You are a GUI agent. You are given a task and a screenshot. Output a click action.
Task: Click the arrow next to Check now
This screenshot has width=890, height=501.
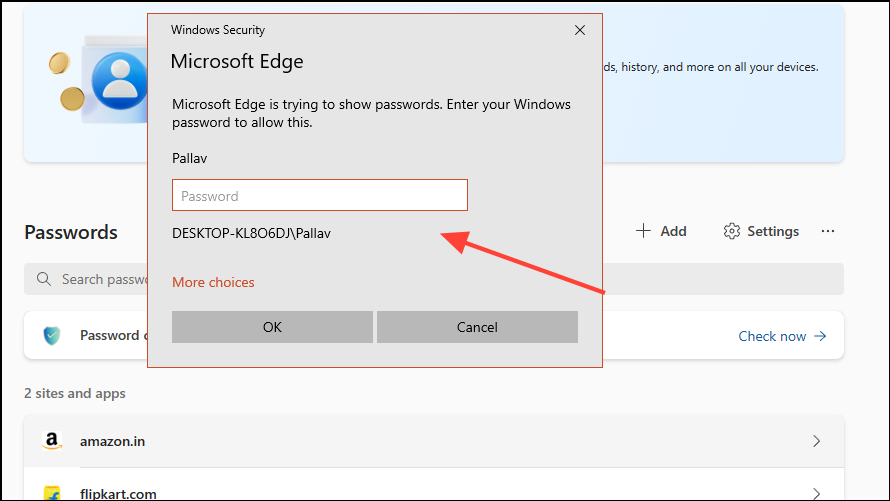(x=820, y=336)
